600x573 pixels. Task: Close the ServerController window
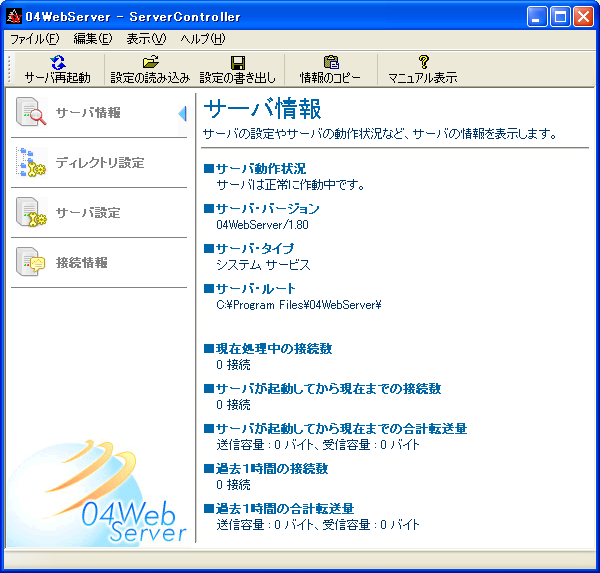click(x=584, y=16)
